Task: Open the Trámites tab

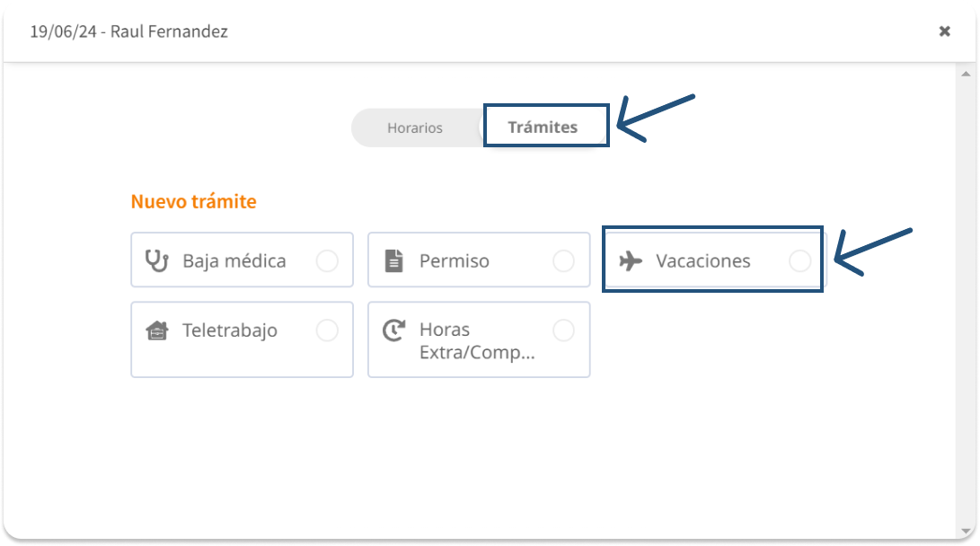Action: click(543, 127)
